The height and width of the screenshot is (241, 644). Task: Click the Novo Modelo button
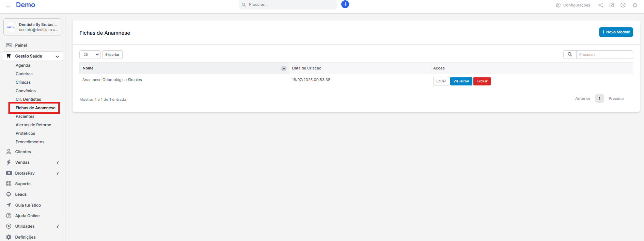pyautogui.click(x=616, y=32)
